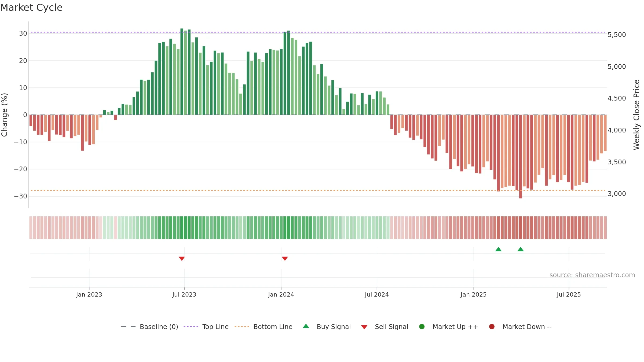Toggle the Market Up ++ legend entry

coord(449,327)
